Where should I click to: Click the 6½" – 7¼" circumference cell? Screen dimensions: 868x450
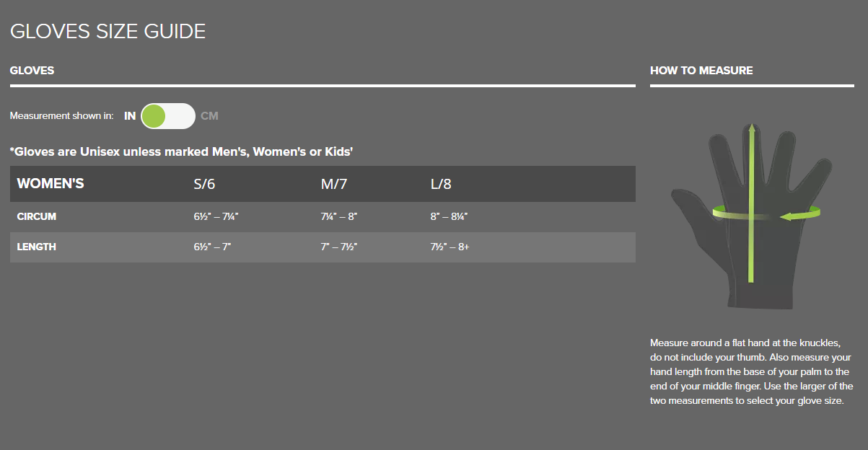pos(216,216)
